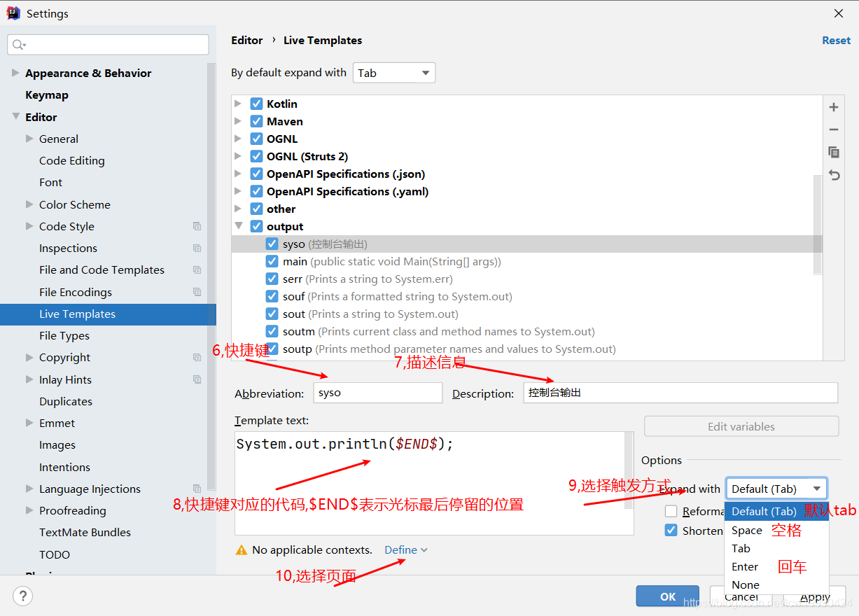The height and width of the screenshot is (616, 859).
Task: Enable the Reformat option checkbox
Action: click(x=671, y=511)
